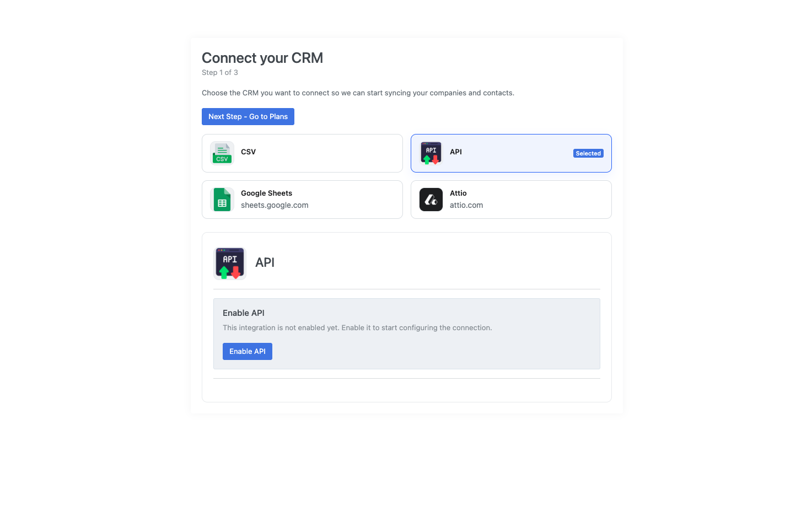The height and width of the screenshot is (527, 812).
Task: Click the integration not enabled yet message
Action: 357,327
